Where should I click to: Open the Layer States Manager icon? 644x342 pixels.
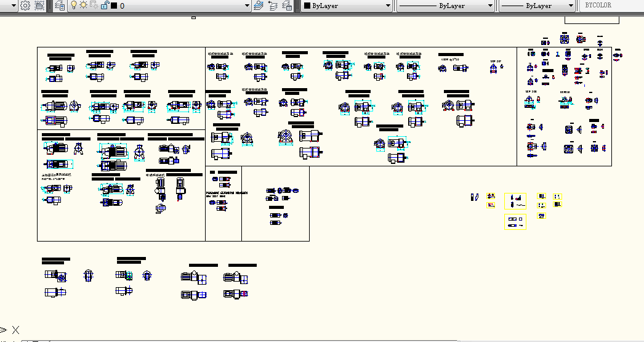(287, 6)
